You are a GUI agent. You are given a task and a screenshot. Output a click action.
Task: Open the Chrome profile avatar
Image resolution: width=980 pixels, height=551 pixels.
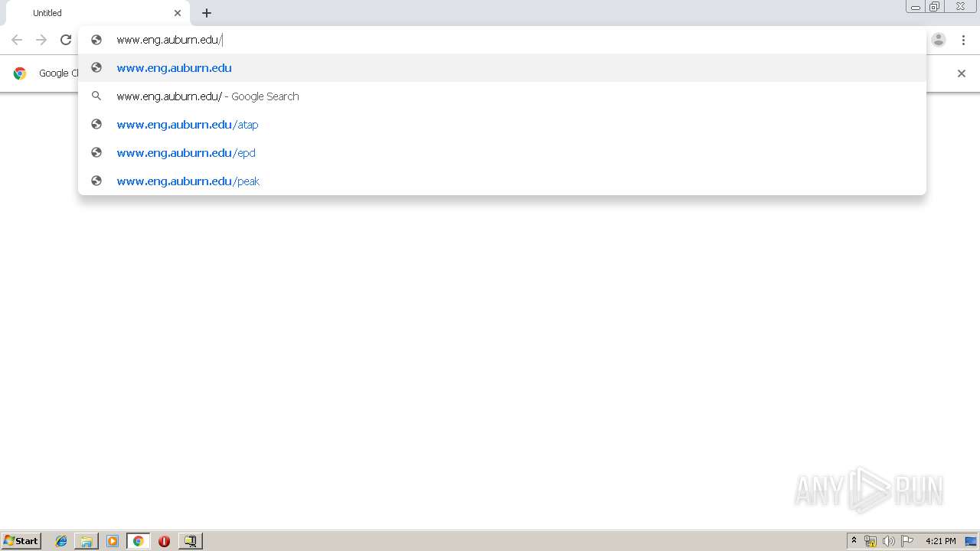click(939, 40)
